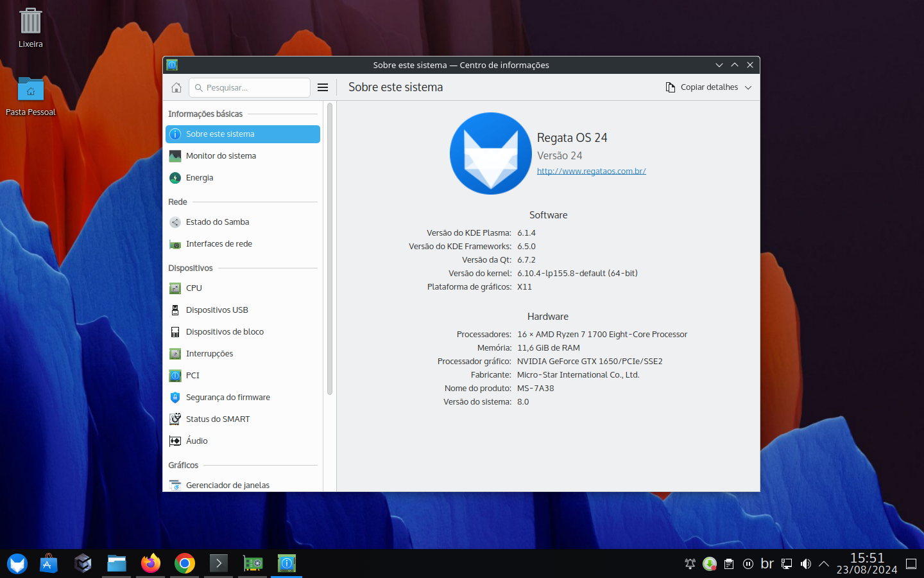Open notifications bell in system tray
This screenshot has height=578, width=924.
coord(690,564)
